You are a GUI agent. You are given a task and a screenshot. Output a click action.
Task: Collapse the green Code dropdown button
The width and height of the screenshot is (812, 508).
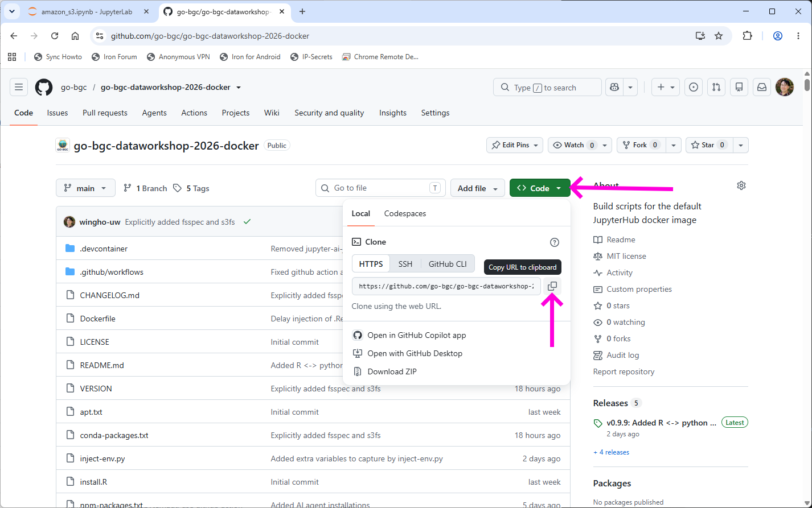coord(540,188)
